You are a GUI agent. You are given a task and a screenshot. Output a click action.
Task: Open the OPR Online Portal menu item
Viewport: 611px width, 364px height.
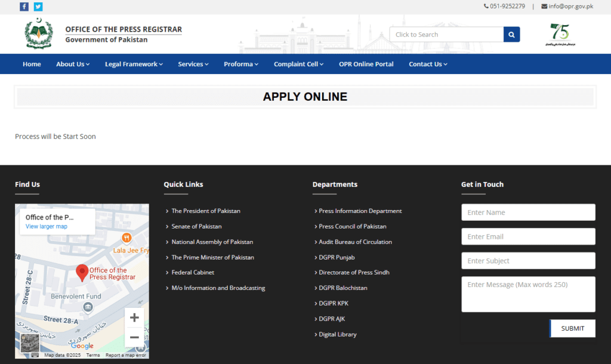(x=366, y=64)
